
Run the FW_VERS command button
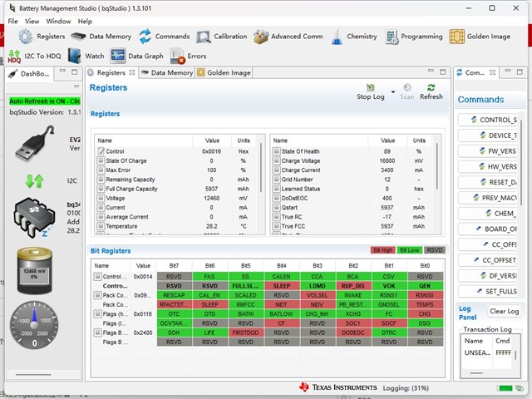[x=488, y=151]
